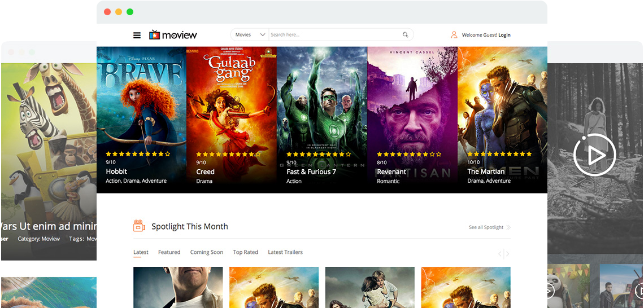Open the Top Rated tab

coord(246,252)
